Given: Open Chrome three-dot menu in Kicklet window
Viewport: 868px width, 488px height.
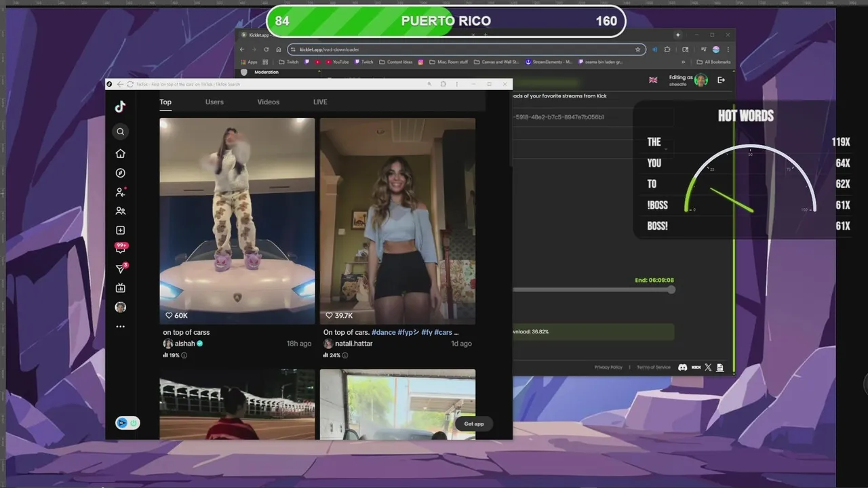Looking at the screenshot, I should coord(728,49).
